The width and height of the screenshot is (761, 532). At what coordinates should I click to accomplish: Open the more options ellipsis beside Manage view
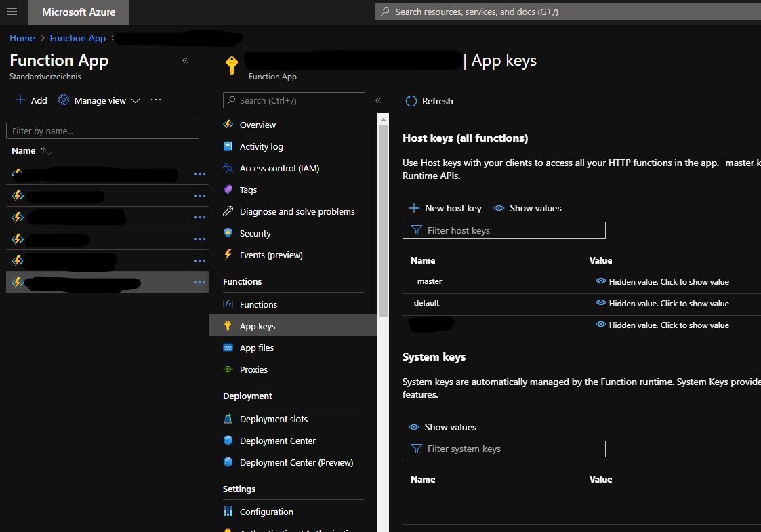click(155, 100)
